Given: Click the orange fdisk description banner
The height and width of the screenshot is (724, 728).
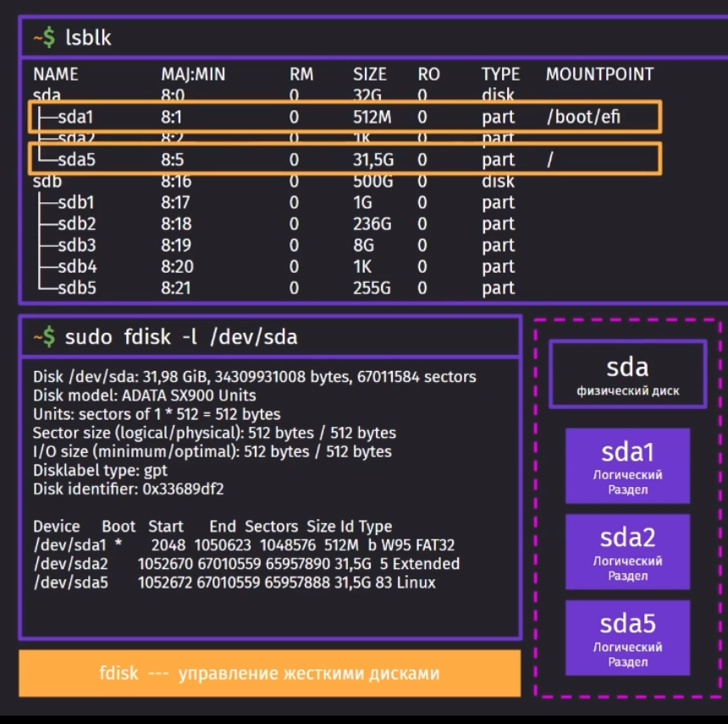Looking at the screenshot, I should click(x=270, y=673).
